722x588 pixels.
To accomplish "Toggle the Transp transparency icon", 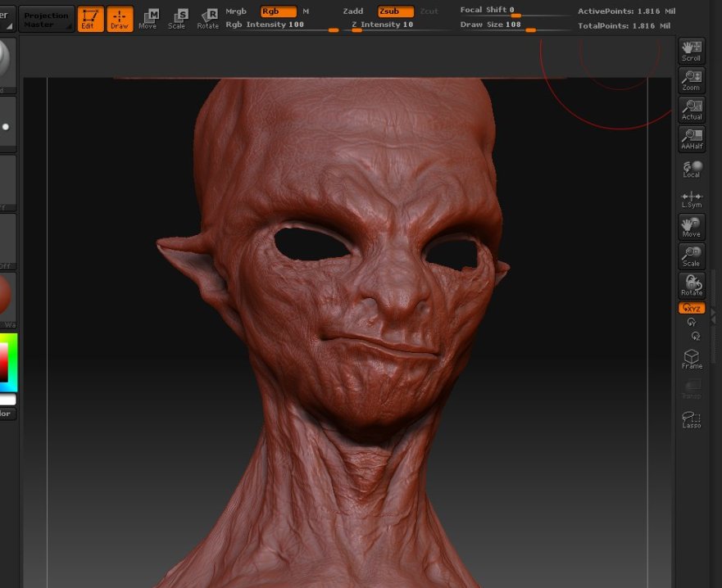I will pos(691,390).
